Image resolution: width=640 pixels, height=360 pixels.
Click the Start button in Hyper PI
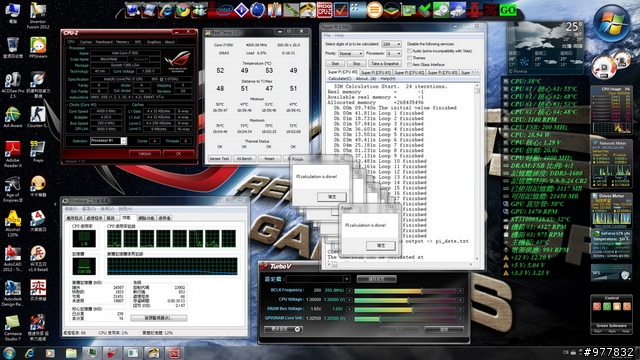335,63
